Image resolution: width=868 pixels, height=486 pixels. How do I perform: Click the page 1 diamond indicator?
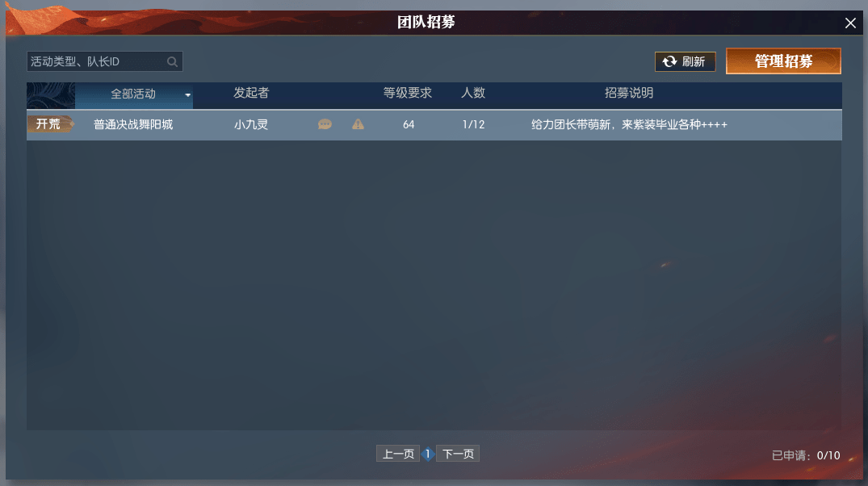(x=428, y=454)
